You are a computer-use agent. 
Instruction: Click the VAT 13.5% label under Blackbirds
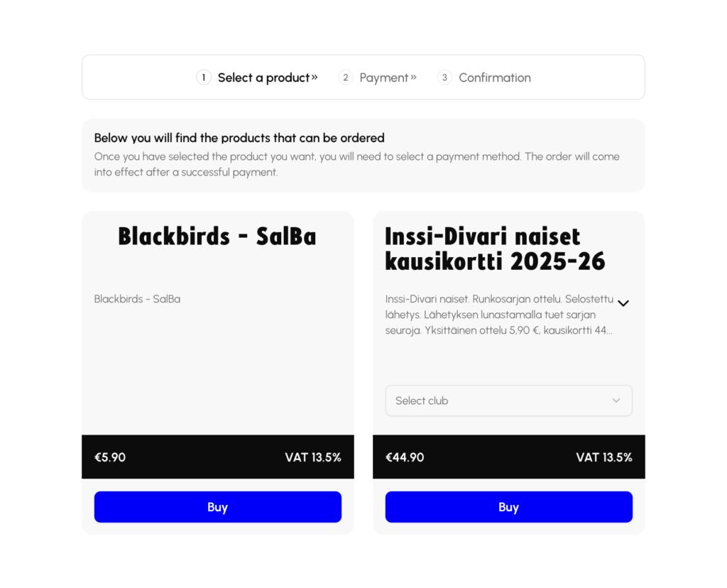tap(313, 457)
